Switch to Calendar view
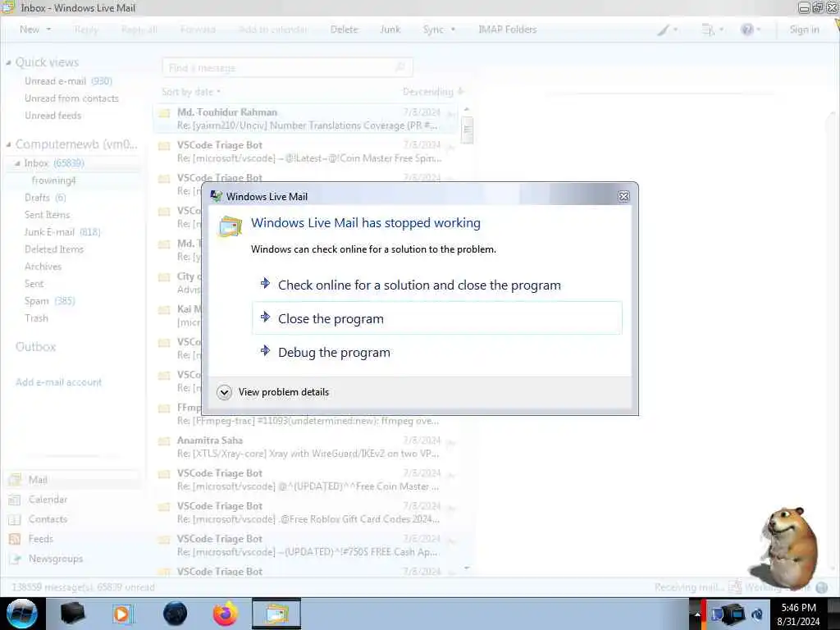 48,500
